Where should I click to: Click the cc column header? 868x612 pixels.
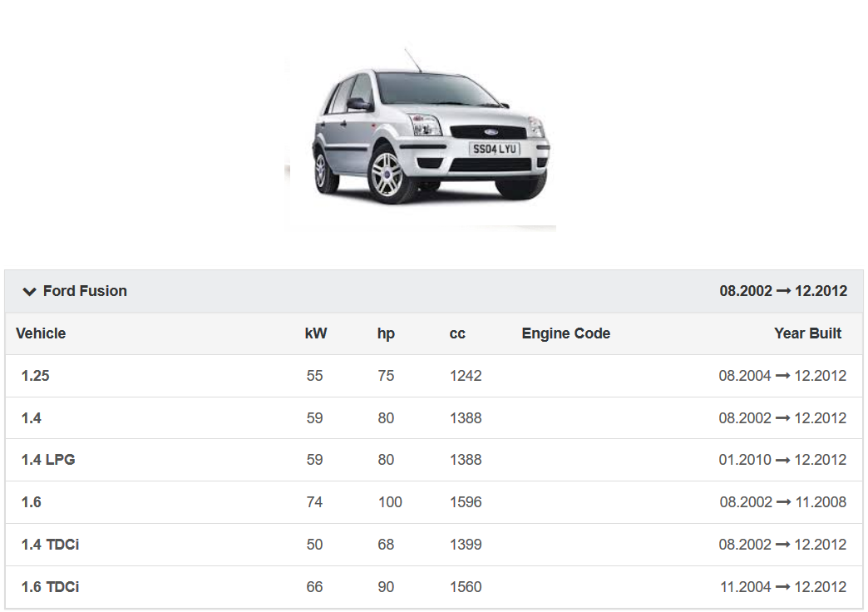coord(457,333)
